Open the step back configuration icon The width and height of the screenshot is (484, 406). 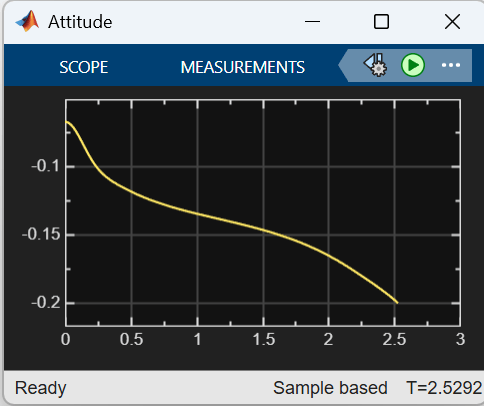tap(375, 65)
